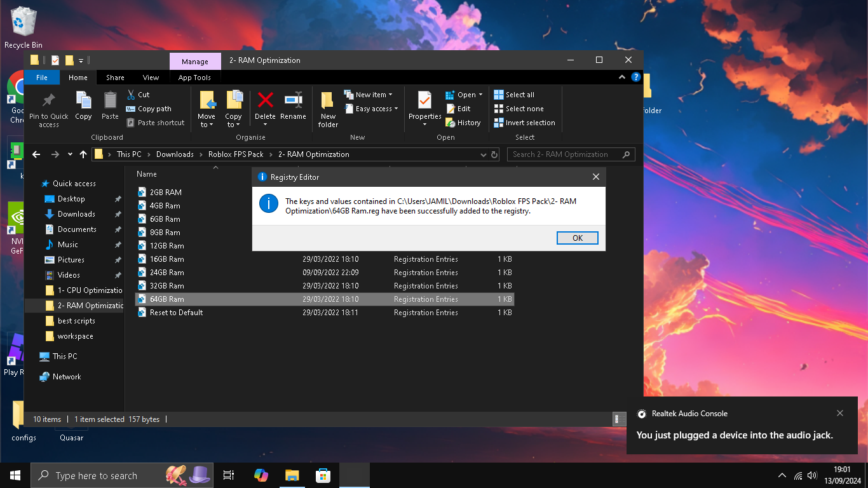Click Select all in the ribbon
Image resolution: width=868 pixels, height=488 pixels.
514,95
